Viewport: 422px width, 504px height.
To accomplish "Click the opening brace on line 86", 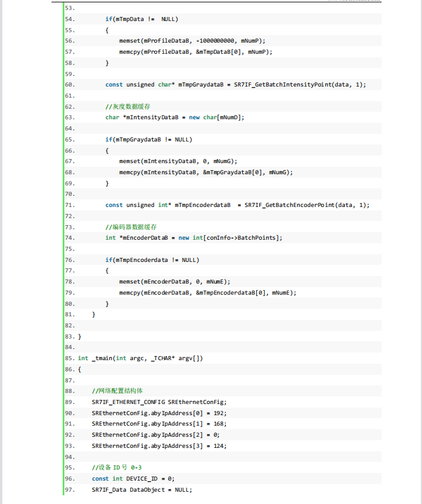I will pos(80,370).
